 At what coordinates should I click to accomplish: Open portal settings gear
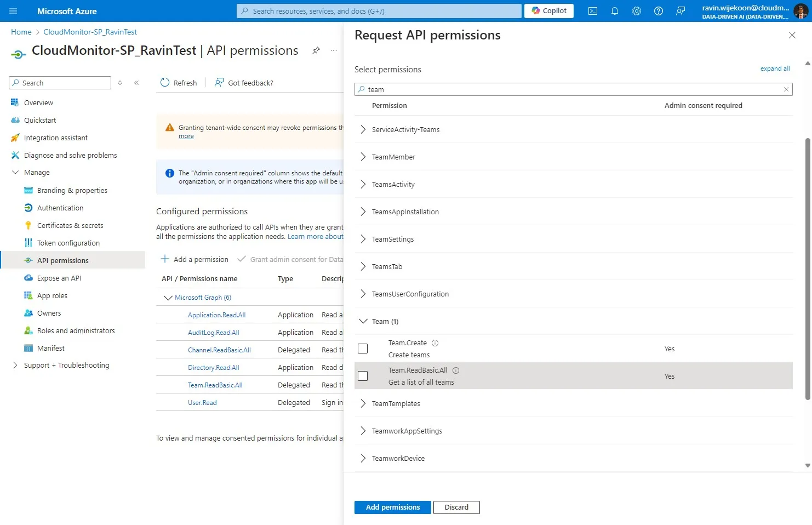637,11
